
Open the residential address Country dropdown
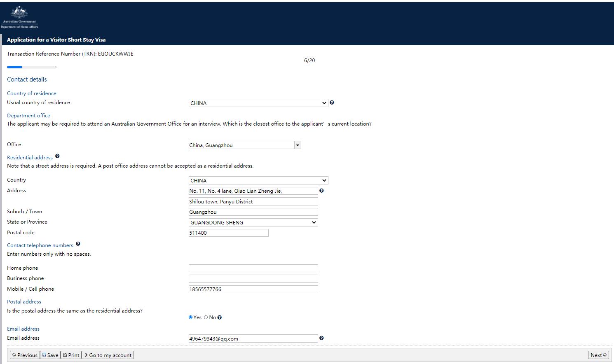pyautogui.click(x=258, y=180)
